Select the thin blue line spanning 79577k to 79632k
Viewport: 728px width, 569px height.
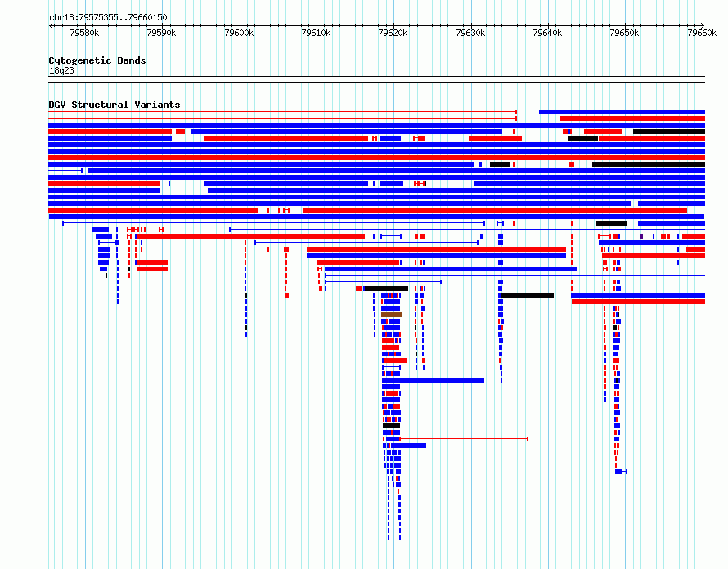pyautogui.click(x=273, y=223)
